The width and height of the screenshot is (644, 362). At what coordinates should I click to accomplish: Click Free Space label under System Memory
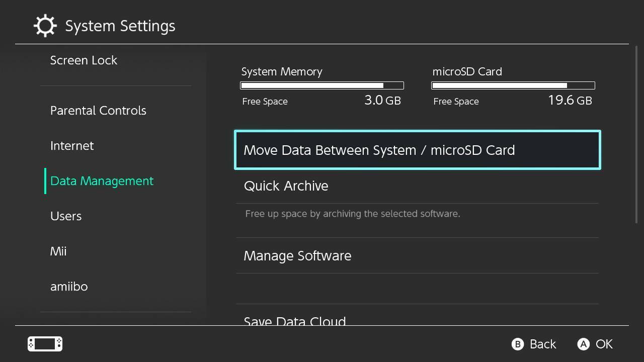click(x=265, y=102)
